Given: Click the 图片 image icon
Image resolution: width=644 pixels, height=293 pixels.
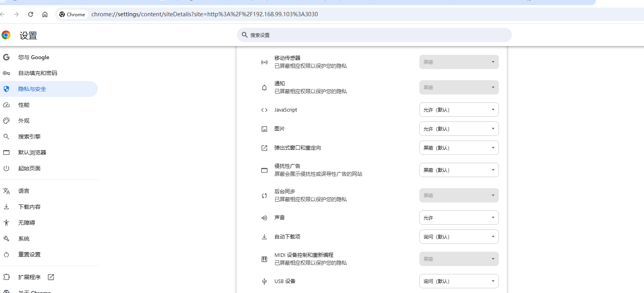Looking at the screenshot, I should click(x=264, y=129).
